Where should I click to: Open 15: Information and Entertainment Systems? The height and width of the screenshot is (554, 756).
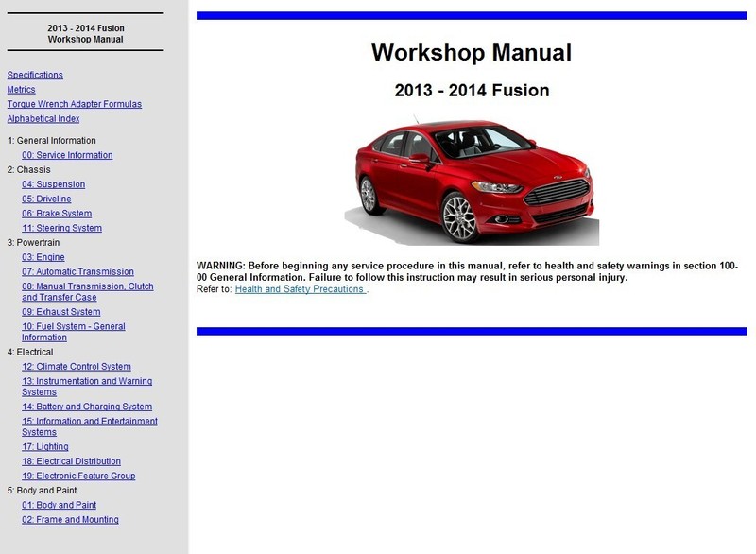90,426
